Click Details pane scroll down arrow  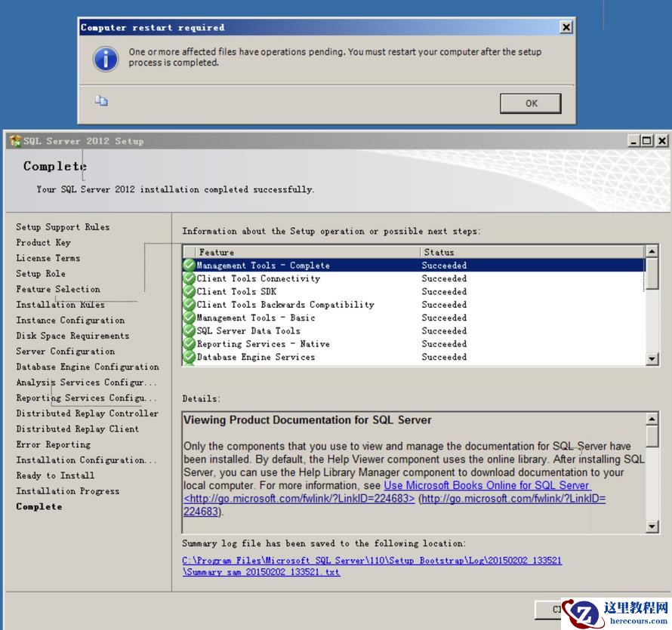coord(652,527)
